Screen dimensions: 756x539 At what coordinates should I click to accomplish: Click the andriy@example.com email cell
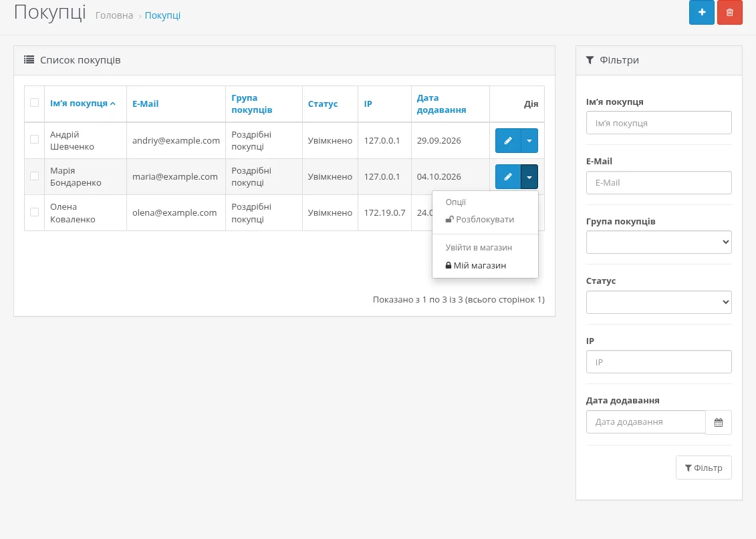click(176, 141)
